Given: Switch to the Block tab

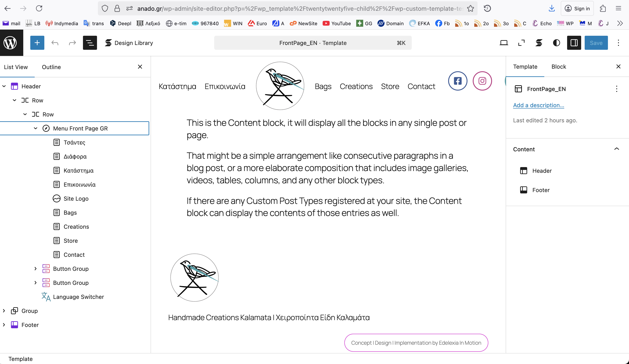Looking at the screenshot, I should 559,67.
